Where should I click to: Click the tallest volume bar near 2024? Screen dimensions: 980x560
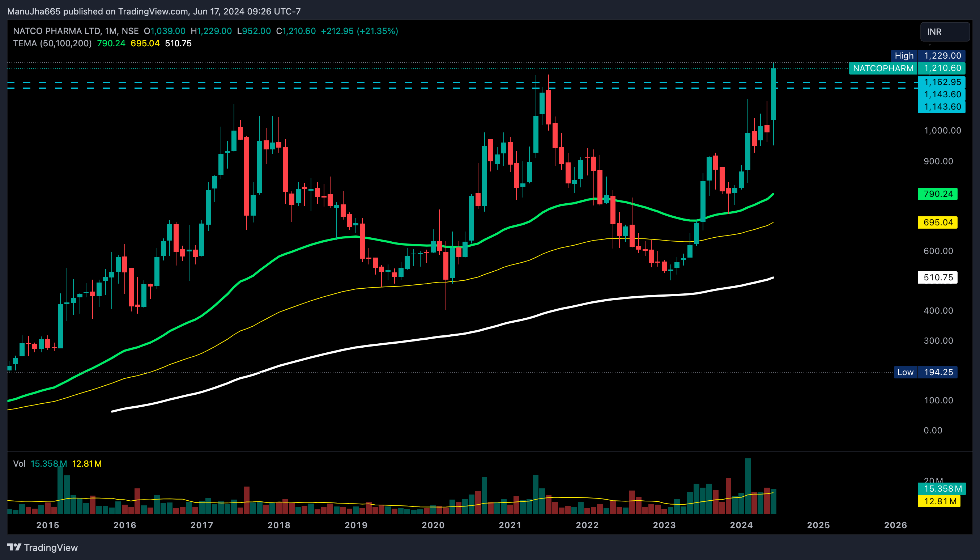747,486
